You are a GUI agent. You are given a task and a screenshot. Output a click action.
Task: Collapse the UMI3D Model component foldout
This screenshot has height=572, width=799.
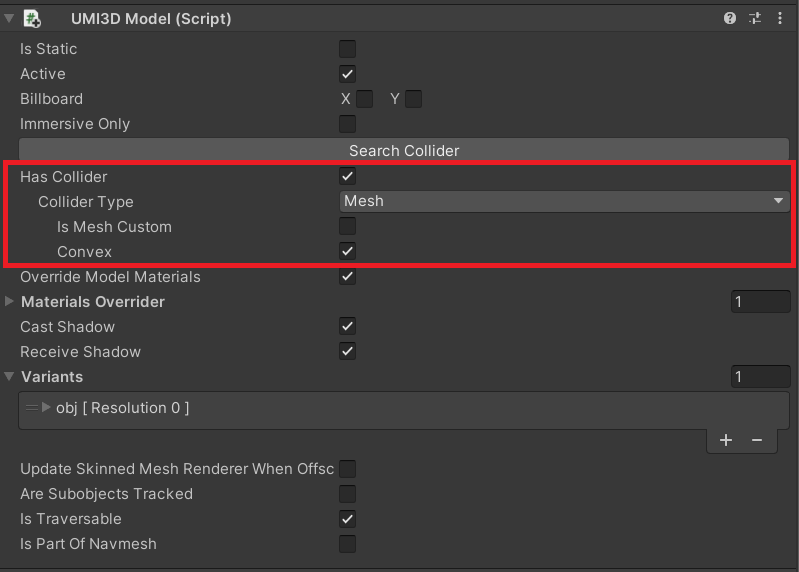(9, 18)
